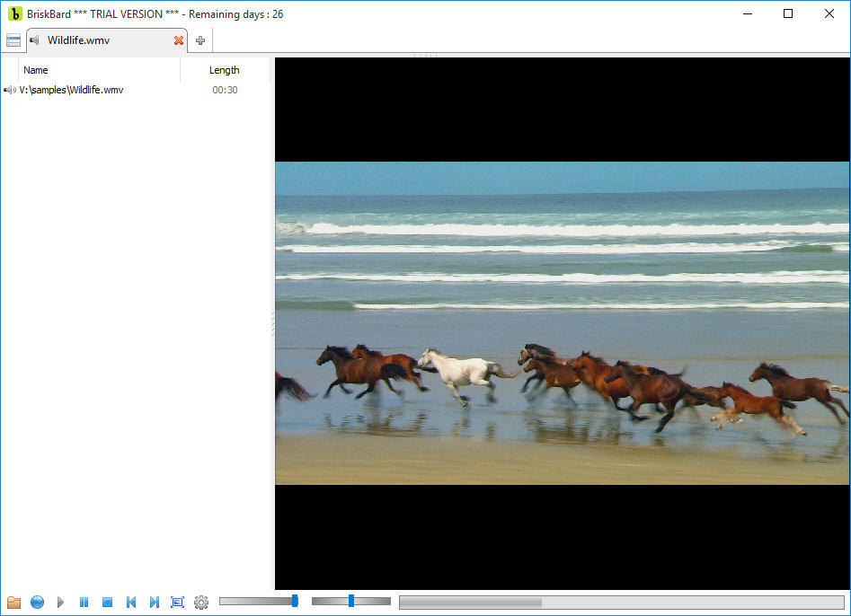Skip to the previous track
The image size is (851, 616).
tap(131, 602)
